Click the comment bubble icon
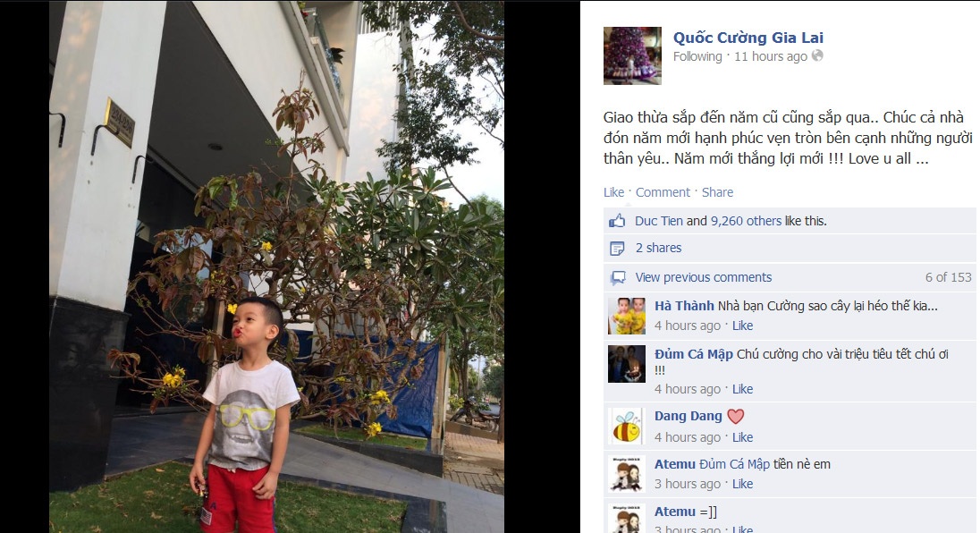980x533 pixels. [618, 277]
